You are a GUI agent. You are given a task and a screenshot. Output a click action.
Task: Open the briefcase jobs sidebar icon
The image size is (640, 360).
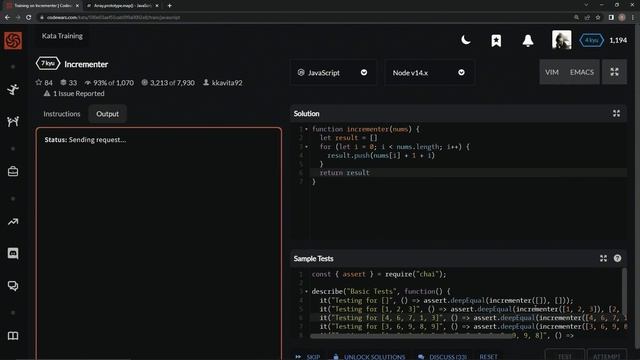(13, 171)
